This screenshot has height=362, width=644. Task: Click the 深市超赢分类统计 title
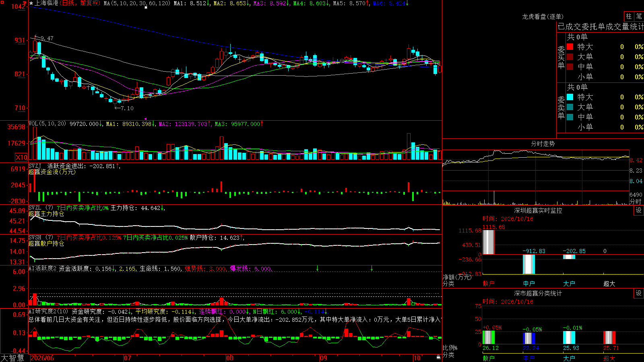538,293
